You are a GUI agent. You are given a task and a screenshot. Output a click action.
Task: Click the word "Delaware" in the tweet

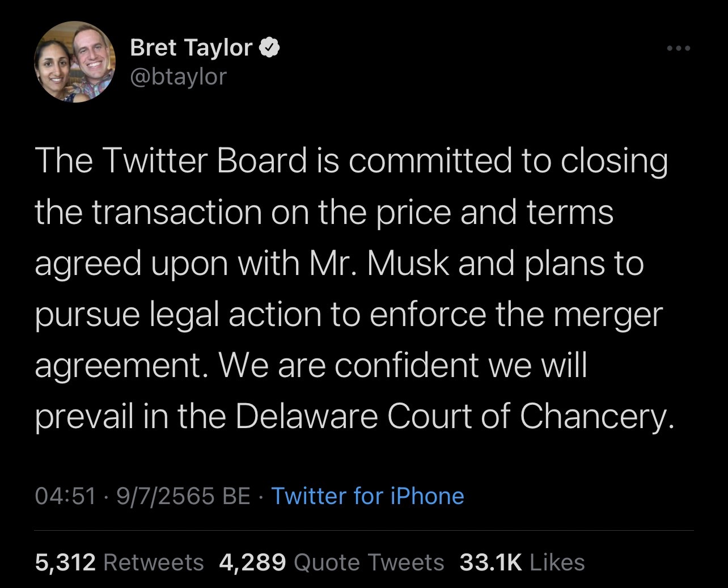tap(306, 417)
